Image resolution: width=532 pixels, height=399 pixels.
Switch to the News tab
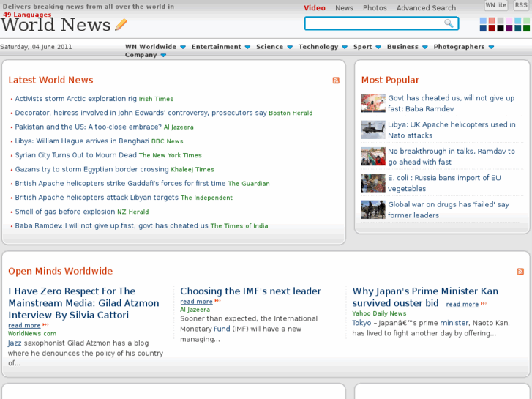tap(344, 8)
